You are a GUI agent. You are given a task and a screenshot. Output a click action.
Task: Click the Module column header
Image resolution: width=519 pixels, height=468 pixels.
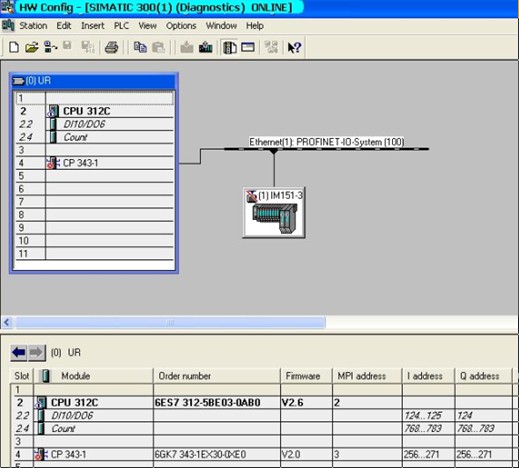(93, 376)
